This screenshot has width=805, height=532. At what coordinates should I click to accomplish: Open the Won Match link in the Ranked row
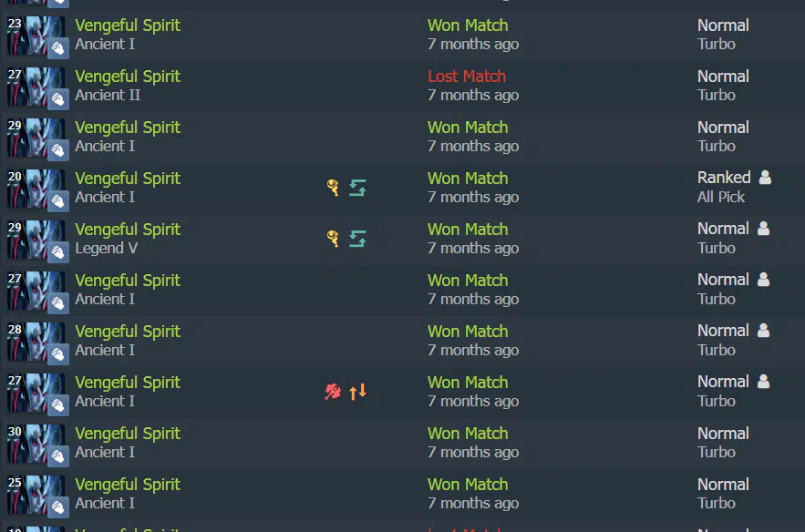pyautogui.click(x=468, y=178)
